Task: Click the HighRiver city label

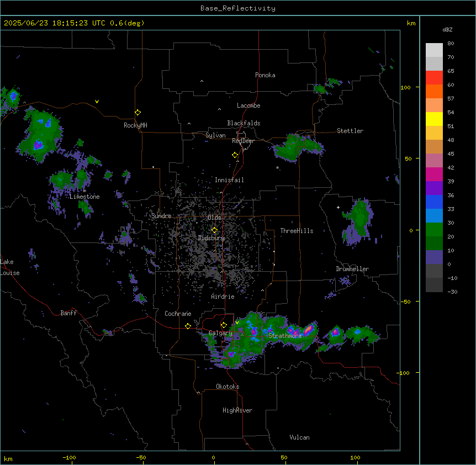Action: tap(237, 410)
